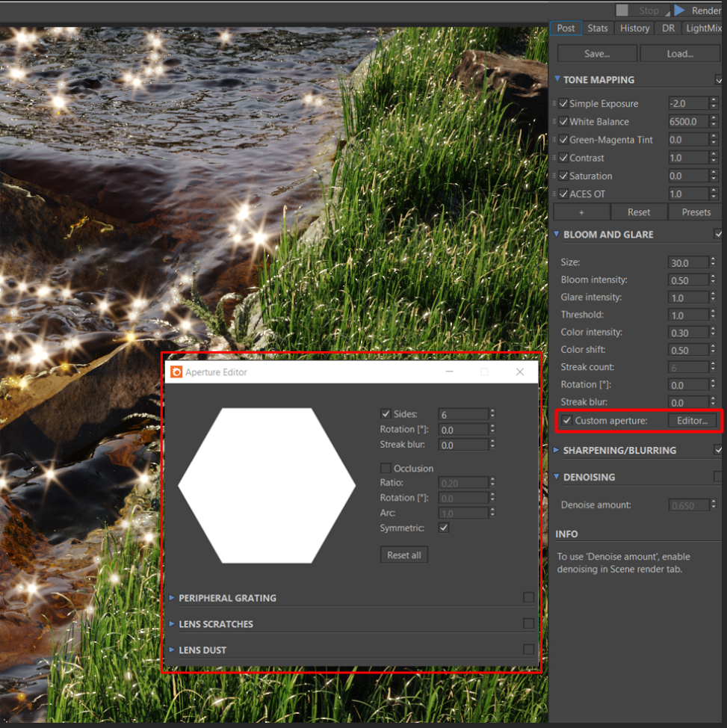Click the gray Stop square icon
Image resolution: width=727 pixels, height=728 pixels.
622,10
